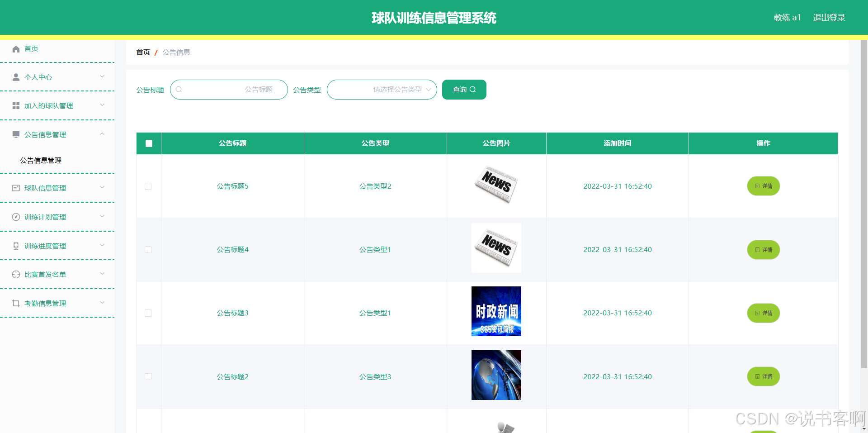Click the 公告信息 breadcrumb text

coord(176,52)
